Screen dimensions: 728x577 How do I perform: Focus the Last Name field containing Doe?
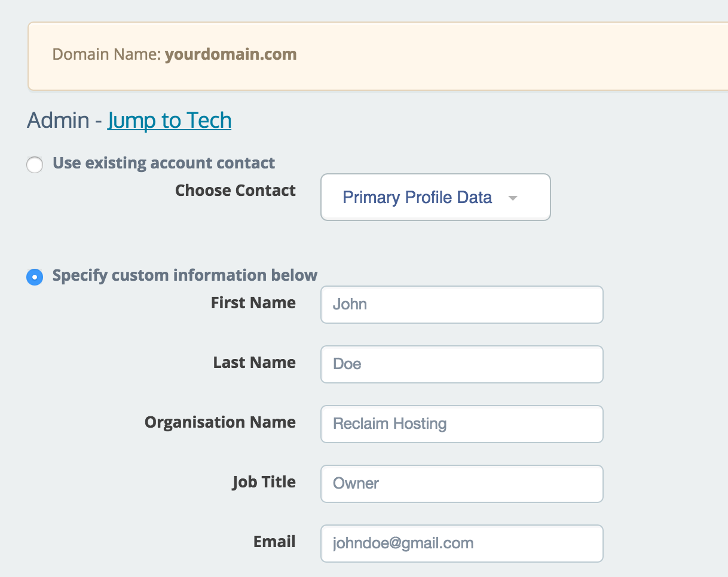pos(462,364)
